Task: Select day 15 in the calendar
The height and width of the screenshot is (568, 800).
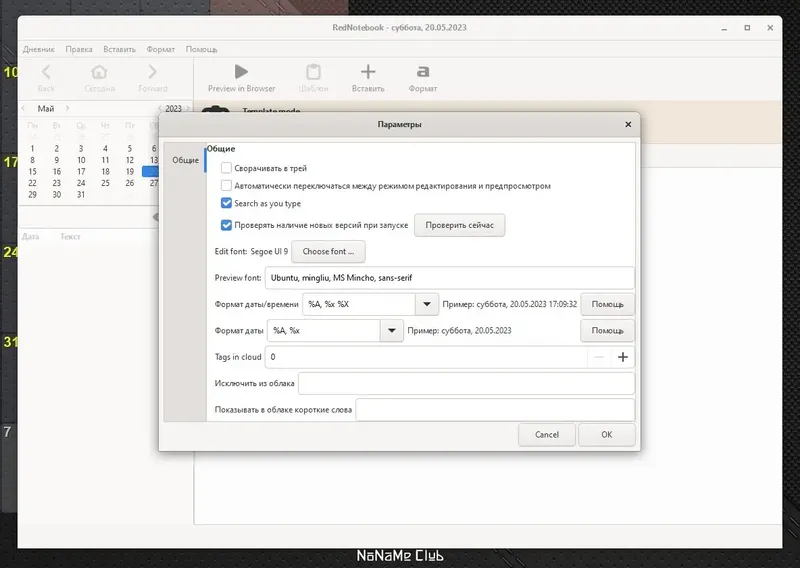Action: 32,171
